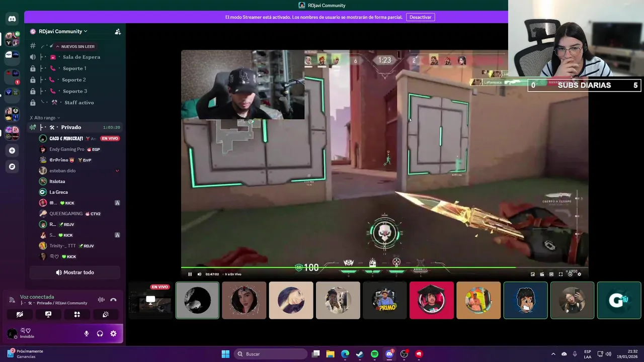Open ESP LAA keyboard language selector
This screenshot has height=362, width=644.
[x=588, y=354]
